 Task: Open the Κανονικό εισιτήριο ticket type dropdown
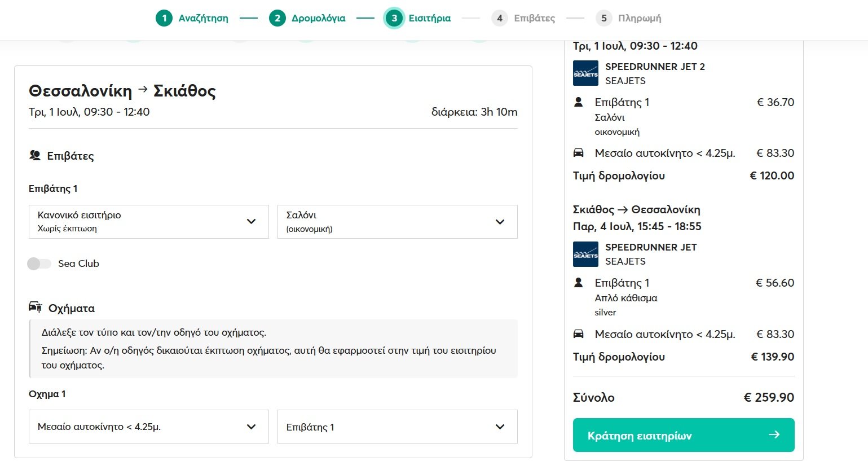click(x=148, y=222)
